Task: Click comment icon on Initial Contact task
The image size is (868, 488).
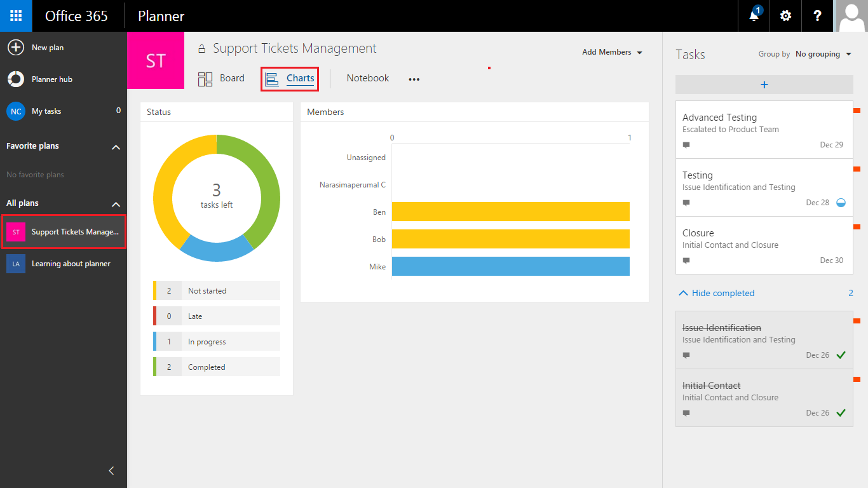Action: (686, 413)
